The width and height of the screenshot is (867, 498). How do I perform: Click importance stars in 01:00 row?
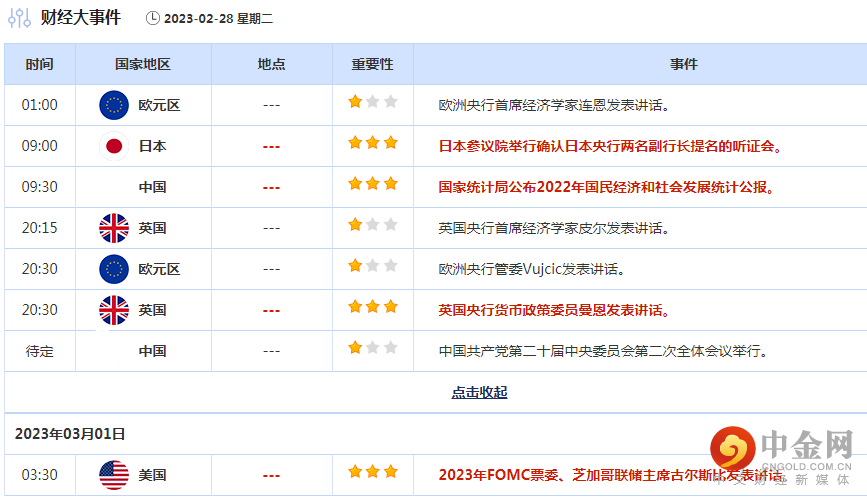[373, 102]
